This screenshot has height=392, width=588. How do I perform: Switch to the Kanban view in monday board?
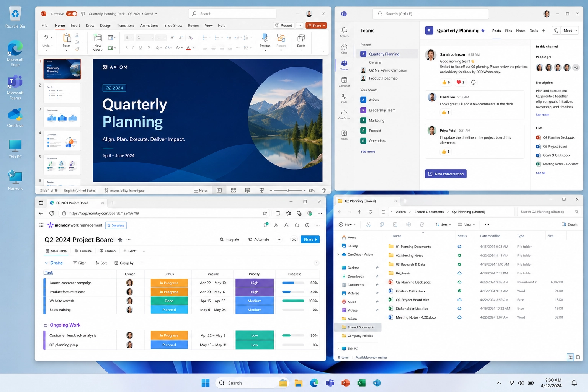108,251
